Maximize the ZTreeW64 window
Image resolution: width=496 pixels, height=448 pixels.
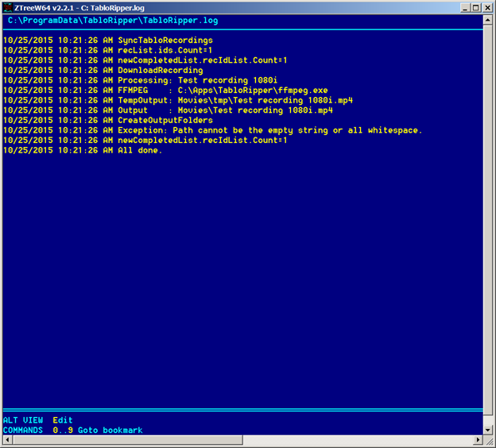point(475,8)
